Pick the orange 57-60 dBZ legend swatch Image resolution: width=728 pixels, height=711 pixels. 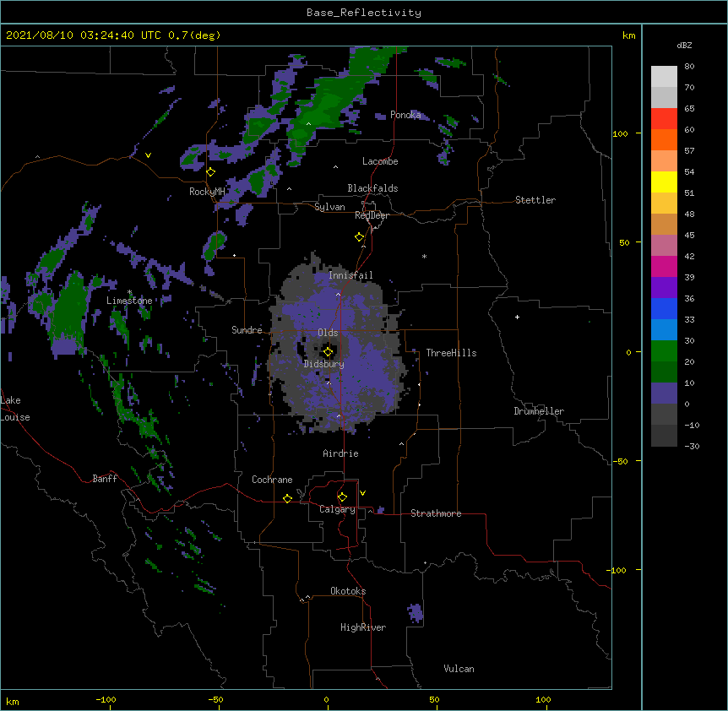click(664, 140)
